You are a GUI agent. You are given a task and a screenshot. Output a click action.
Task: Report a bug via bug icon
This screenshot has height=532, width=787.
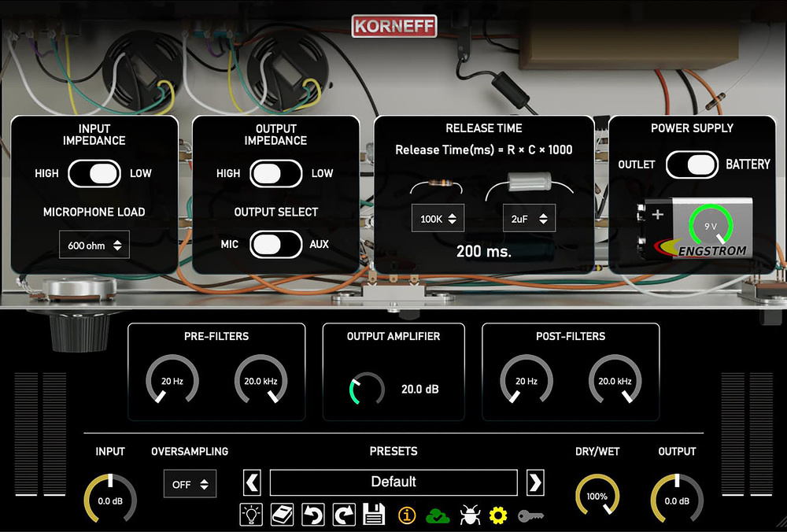pos(469,515)
